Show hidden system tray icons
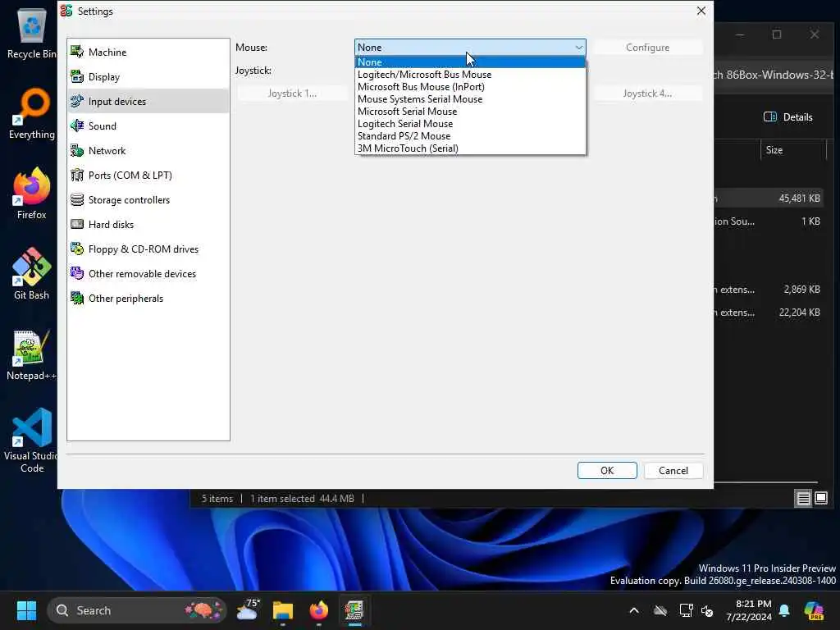Image resolution: width=840 pixels, height=630 pixels. (634, 610)
